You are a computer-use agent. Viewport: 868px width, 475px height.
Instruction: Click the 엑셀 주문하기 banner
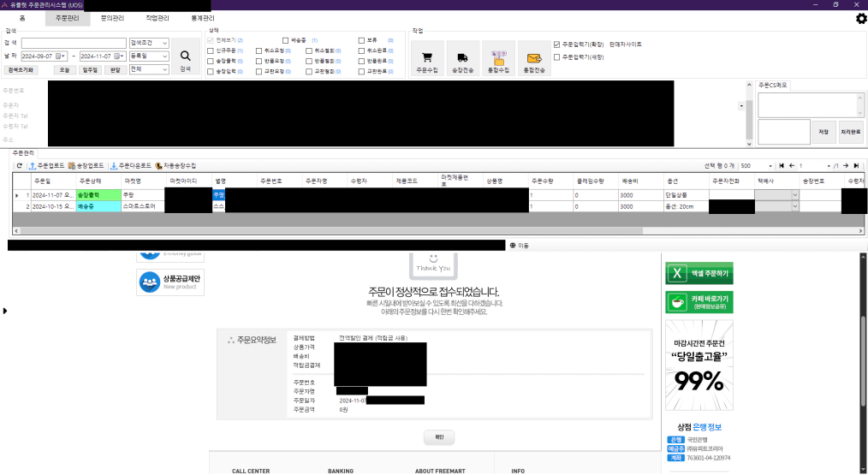[x=699, y=274]
